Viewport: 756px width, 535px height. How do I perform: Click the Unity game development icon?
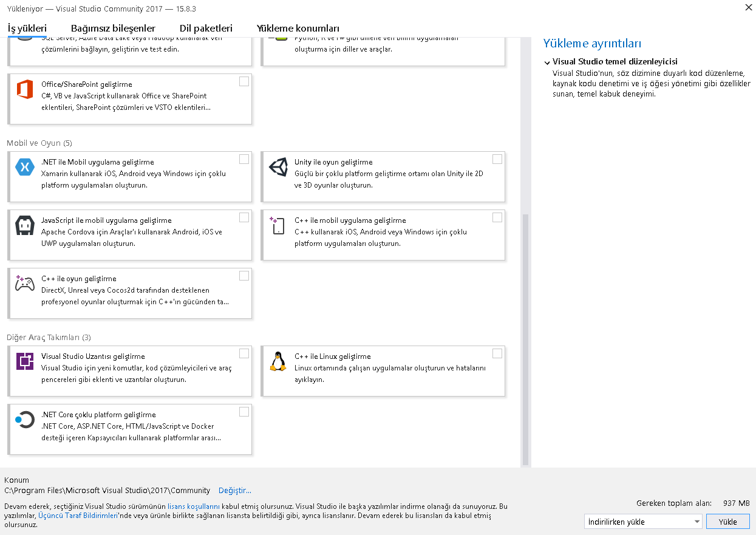click(278, 167)
